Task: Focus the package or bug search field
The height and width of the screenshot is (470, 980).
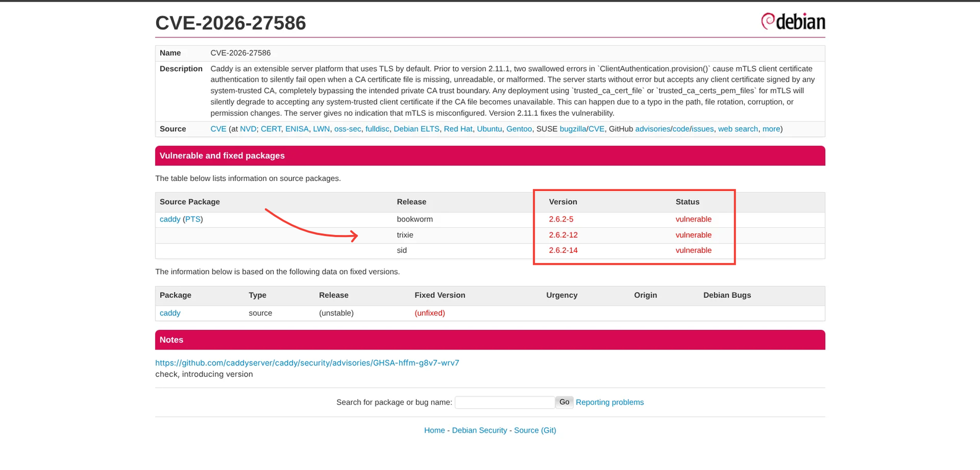Action: (x=505, y=402)
